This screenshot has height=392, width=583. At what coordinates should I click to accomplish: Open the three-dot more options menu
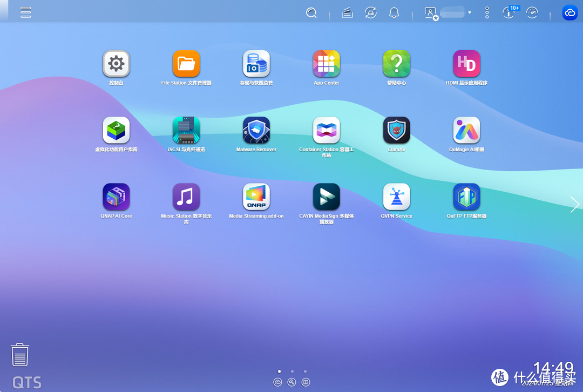coord(487,12)
